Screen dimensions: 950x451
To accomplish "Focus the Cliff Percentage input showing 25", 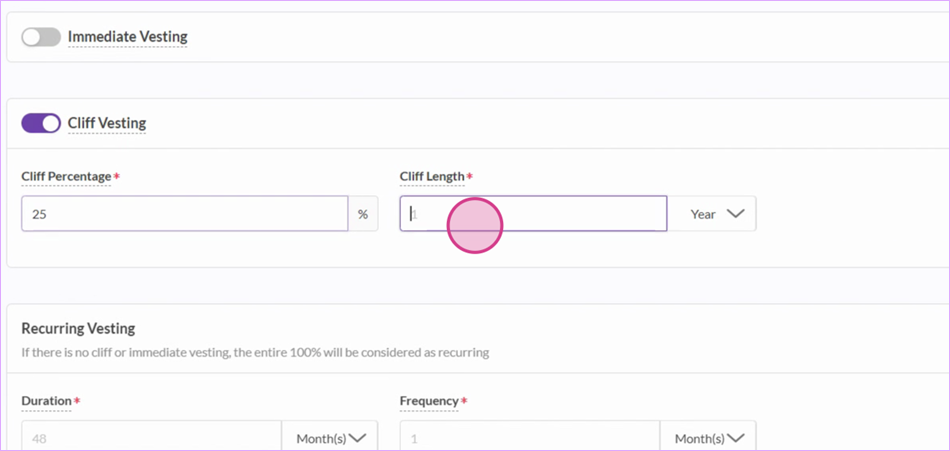I will coord(185,213).
